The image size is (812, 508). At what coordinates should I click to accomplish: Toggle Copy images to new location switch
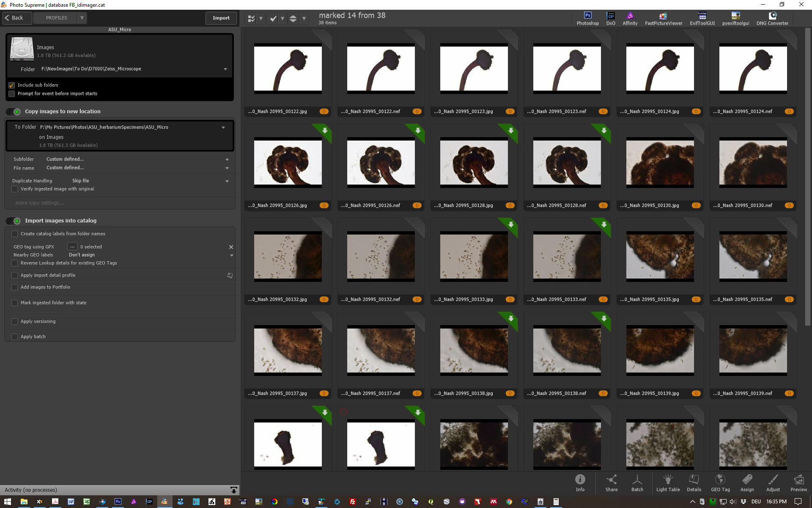(14, 112)
